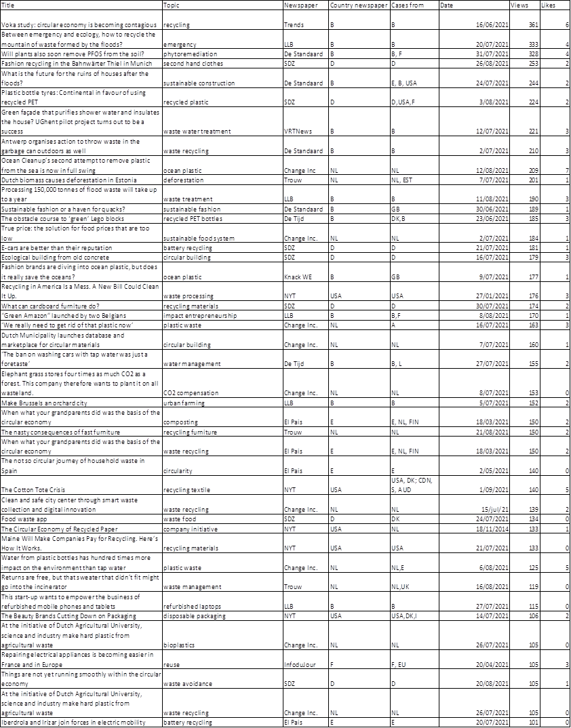Image resolution: width=571 pixels, height=728 pixels.
Task: Select the 'bioplastics' topic cell
Action: click(222, 636)
